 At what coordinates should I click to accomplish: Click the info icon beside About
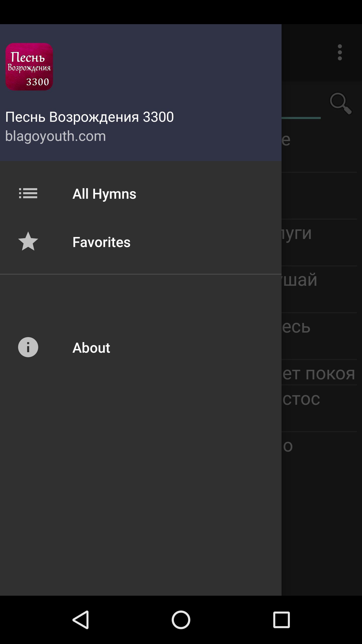(x=28, y=347)
